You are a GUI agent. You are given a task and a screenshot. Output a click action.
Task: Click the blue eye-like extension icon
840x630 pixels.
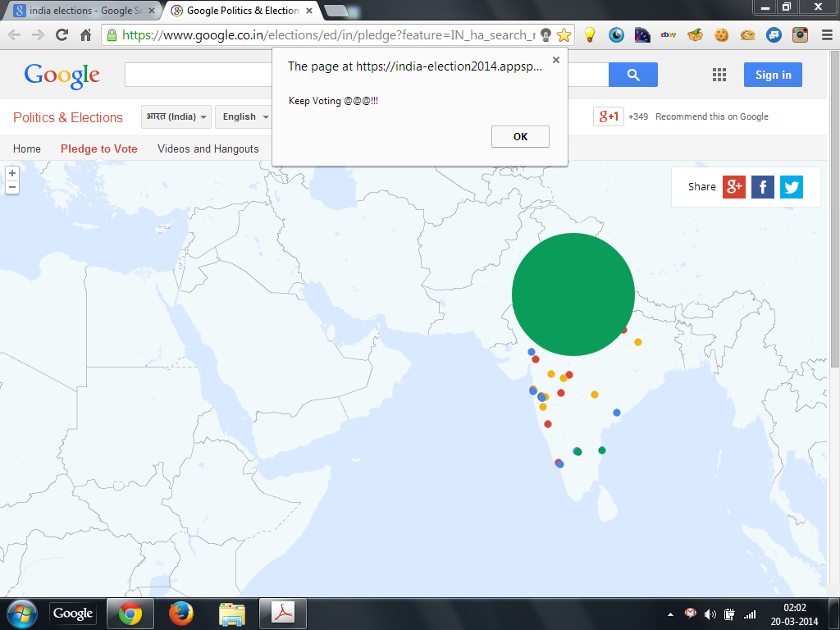[x=616, y=35]
